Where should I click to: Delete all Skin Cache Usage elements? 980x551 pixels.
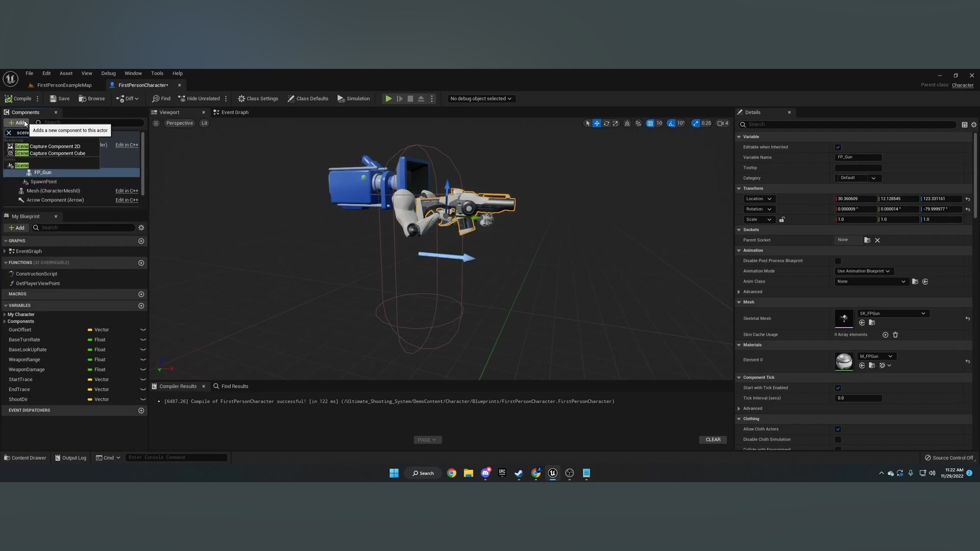coord(895,335)
